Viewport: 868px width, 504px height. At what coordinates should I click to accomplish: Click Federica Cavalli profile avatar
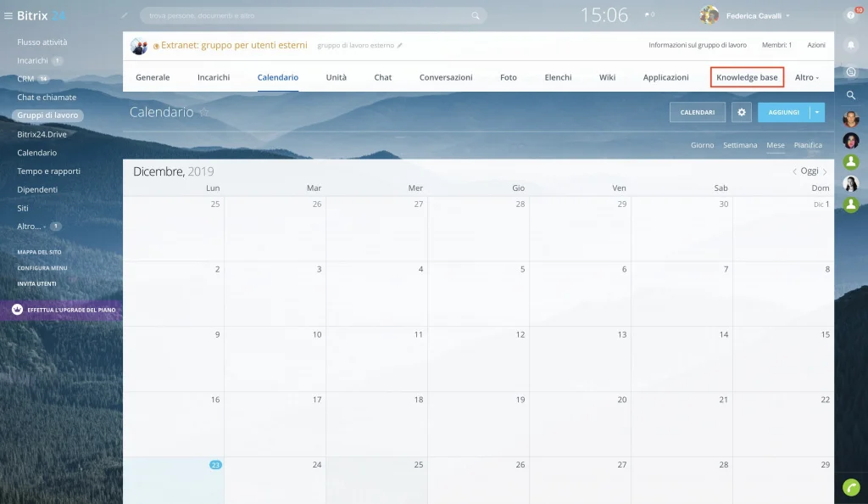709,15
